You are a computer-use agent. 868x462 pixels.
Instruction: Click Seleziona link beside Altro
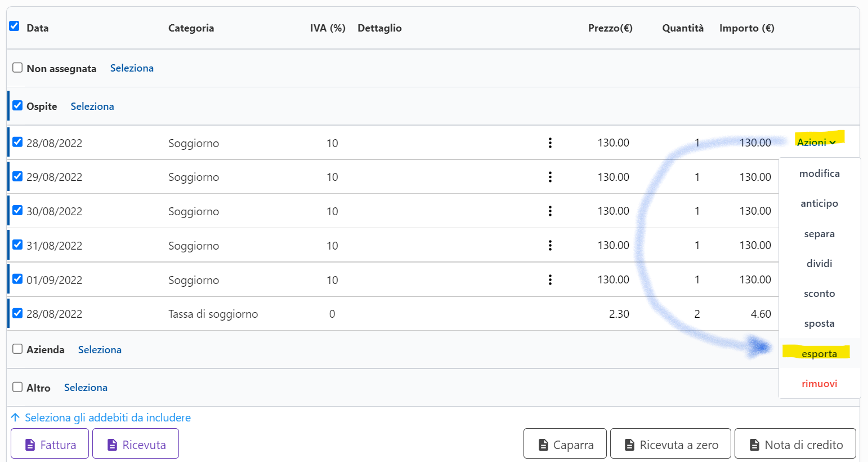pyautogui.click(x=86, y=388)
